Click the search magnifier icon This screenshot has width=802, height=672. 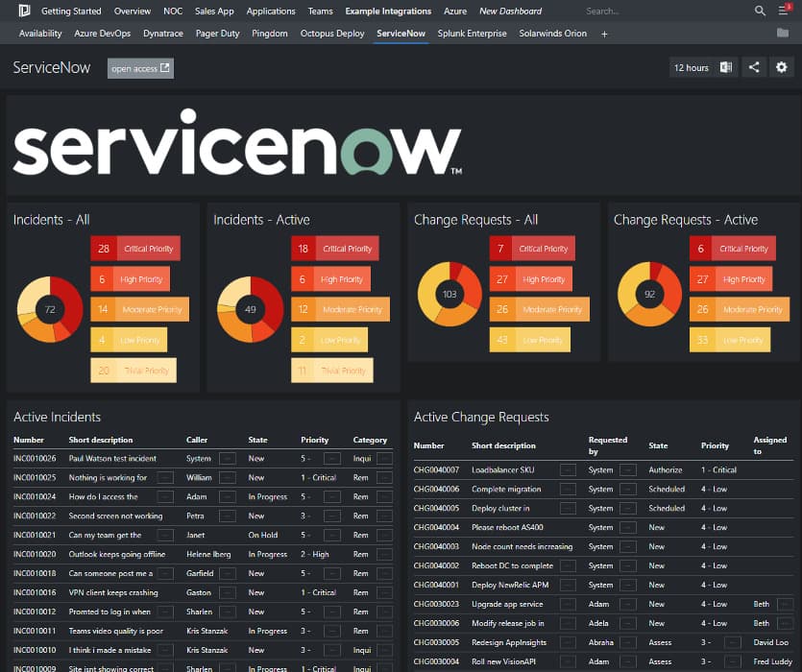click(758, 11)
